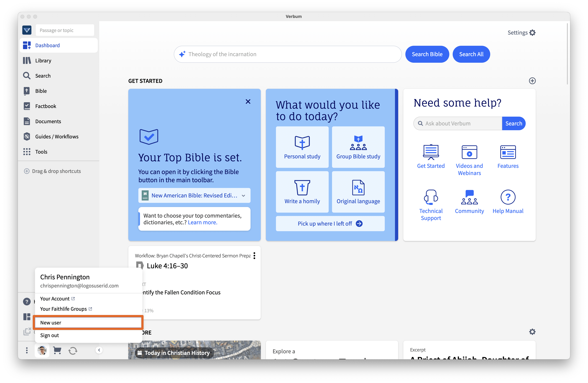Open the Tools grid in the sidebar
588x383 pixels.
point(58,152)
